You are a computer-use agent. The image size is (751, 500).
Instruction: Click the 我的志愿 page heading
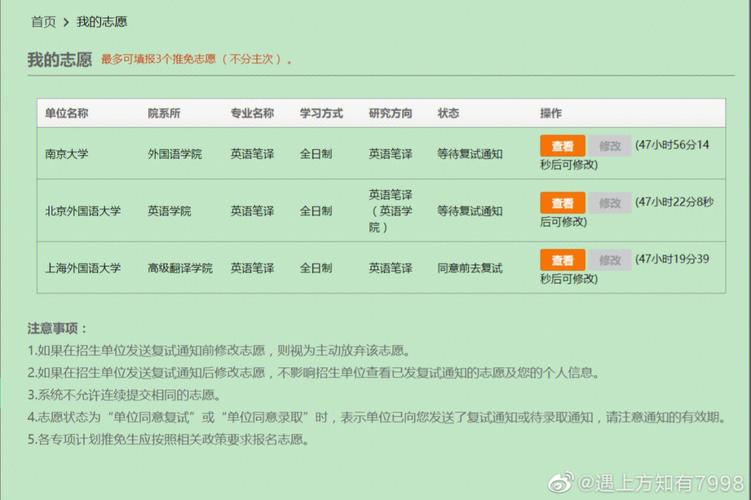59,60
